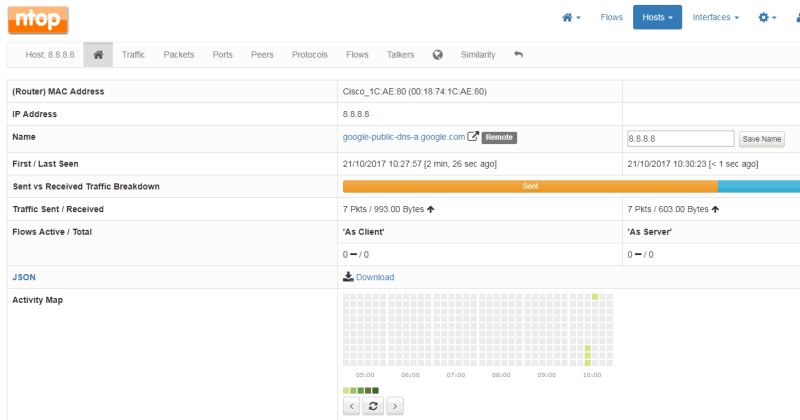
Task: Open the globe geolocation tab
Action: click(437, 55)
